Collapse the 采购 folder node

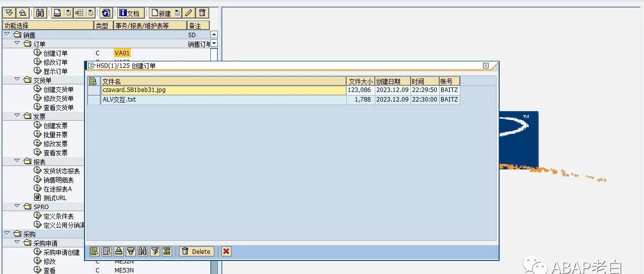pos(7,234)
